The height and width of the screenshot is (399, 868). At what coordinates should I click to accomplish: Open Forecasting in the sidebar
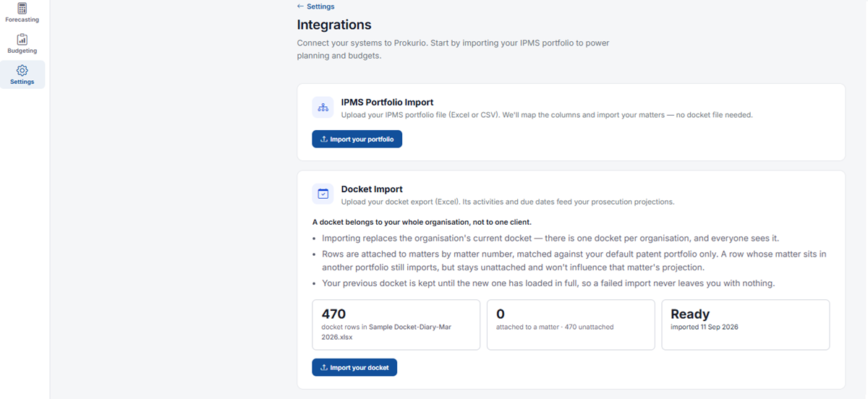point(22,13)
